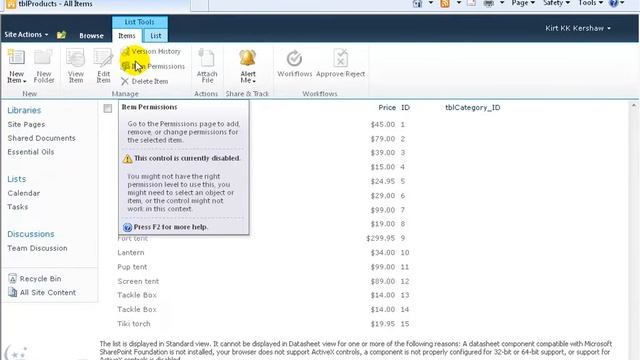Click the Screen tent product row
The width and height of the screenshot is (640, 360).
138,281
